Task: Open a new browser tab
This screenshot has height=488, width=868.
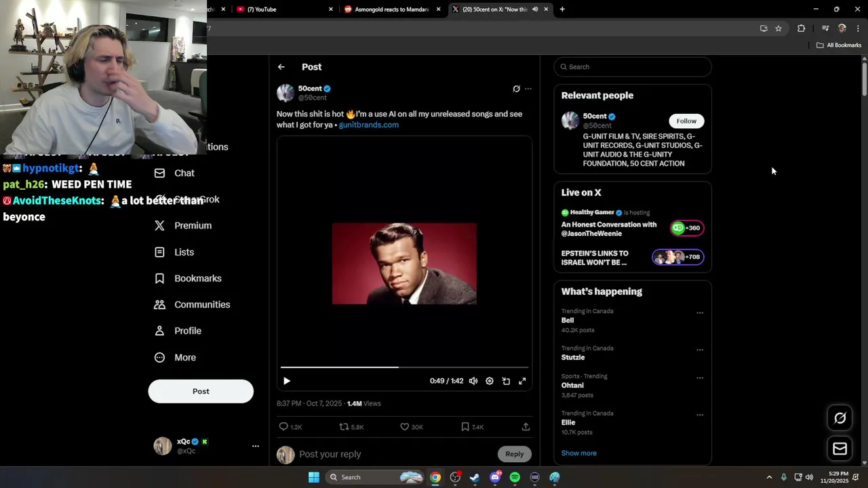Action: (x=562, y=9)
